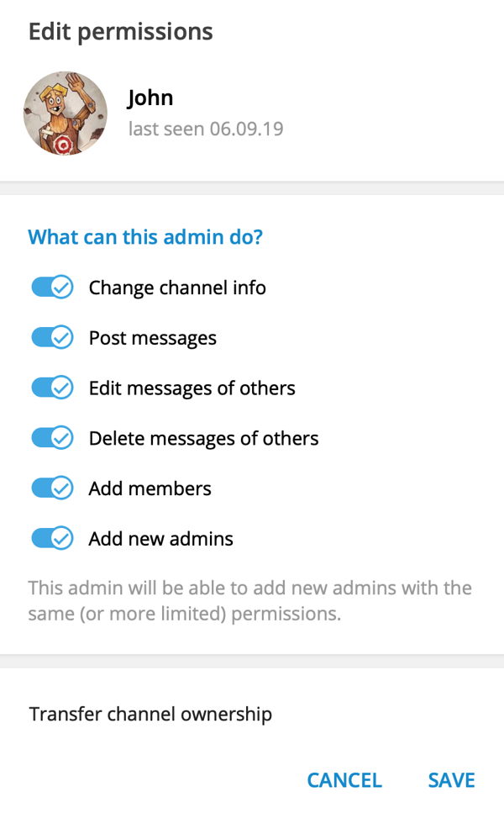Image resolution: width=504 pixels, height=813 pixels.
Task: Switch off the Add members permission toggle
Action: (52, 488)
